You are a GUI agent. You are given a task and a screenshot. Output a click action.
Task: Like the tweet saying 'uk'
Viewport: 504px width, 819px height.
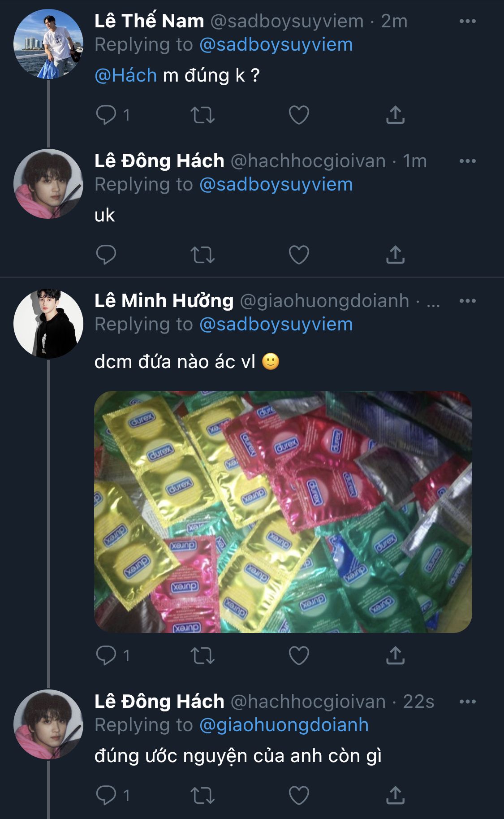coord(299,255)
